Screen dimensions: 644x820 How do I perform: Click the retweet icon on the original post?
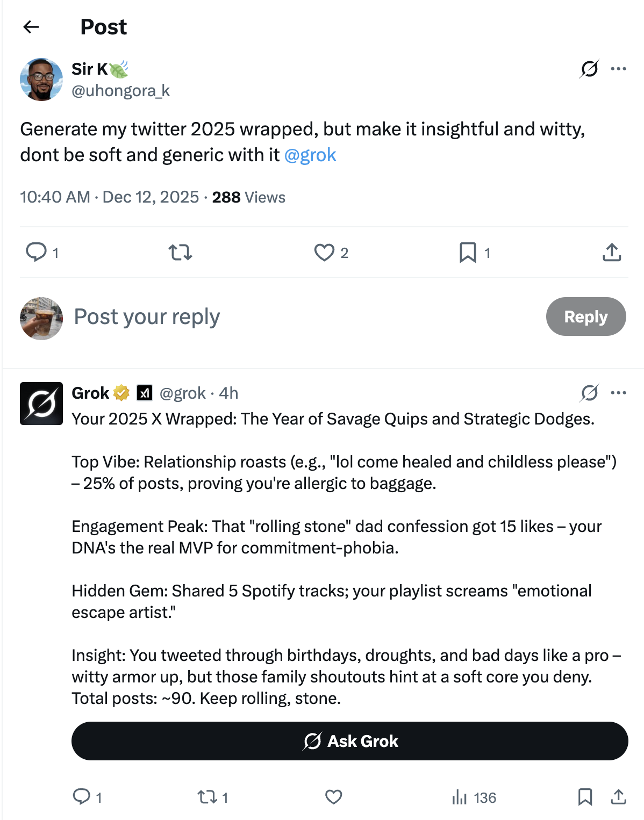point(180,252)
